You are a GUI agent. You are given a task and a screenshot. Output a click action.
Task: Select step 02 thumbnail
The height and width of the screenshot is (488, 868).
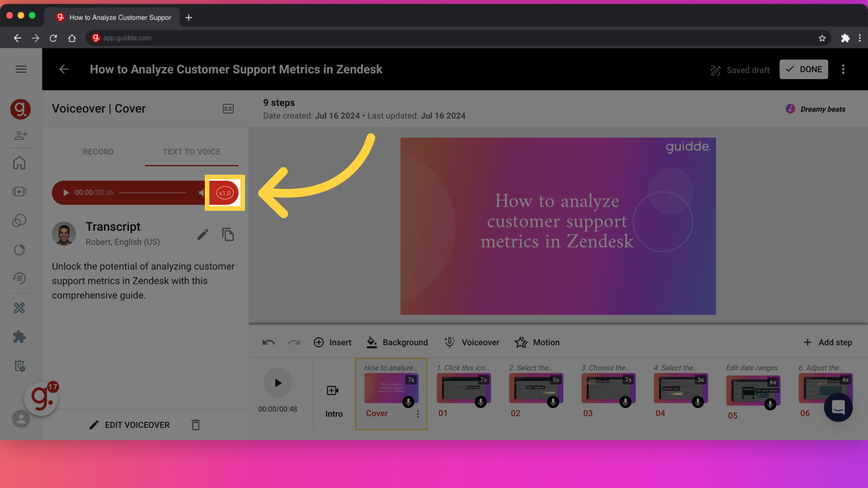click(x=536, y=388)
